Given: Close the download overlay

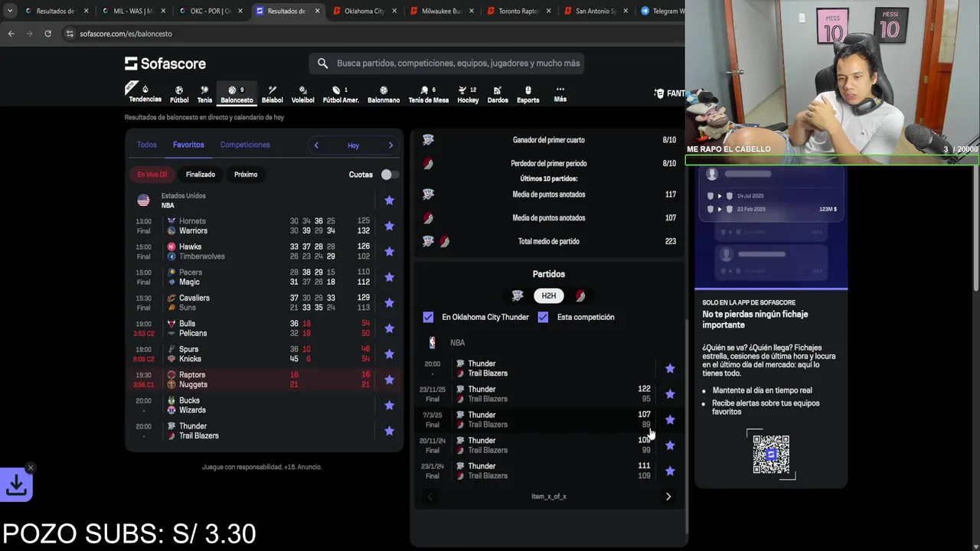Looking at the screenshot, I should tap(31, 468).
